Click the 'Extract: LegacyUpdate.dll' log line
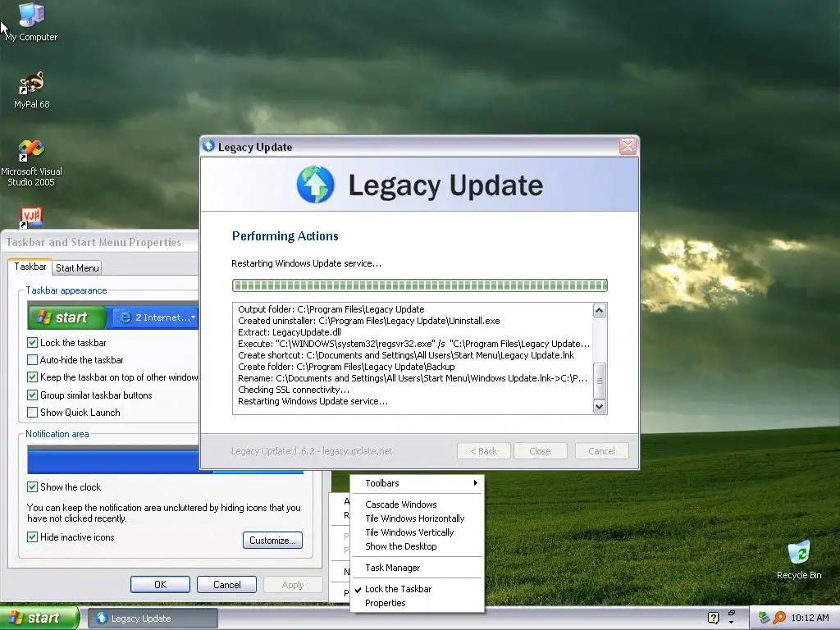 pyautogui.click(x=290, y=332)
